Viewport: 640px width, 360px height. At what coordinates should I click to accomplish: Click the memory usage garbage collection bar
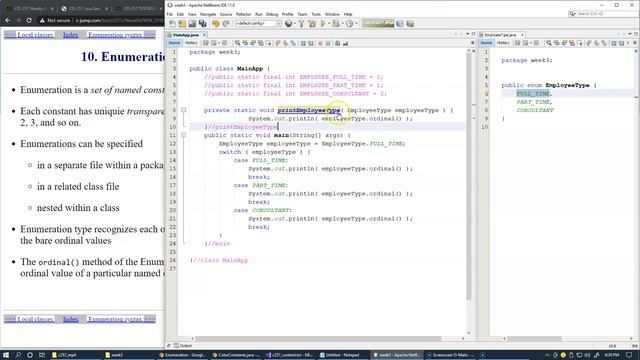378,24
